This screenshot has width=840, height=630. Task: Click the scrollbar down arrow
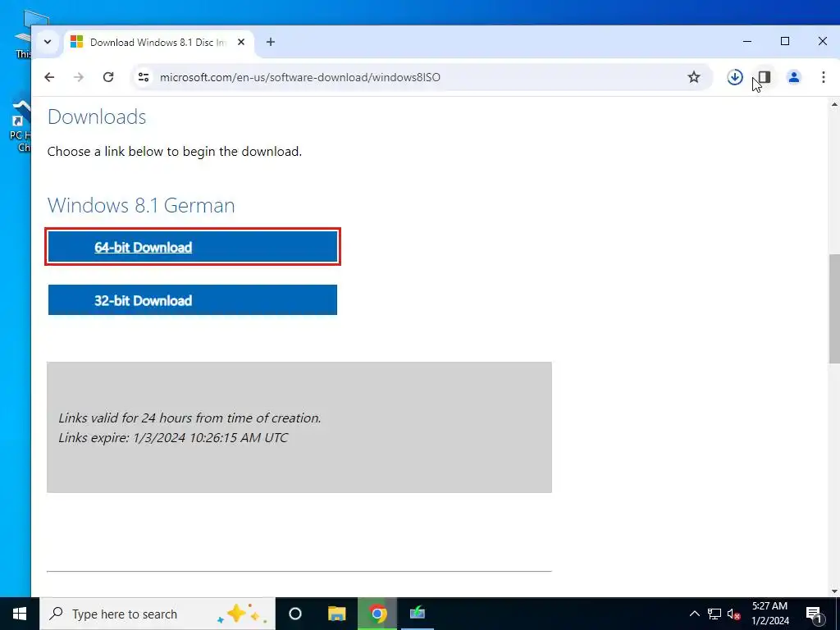pos(834,591)
